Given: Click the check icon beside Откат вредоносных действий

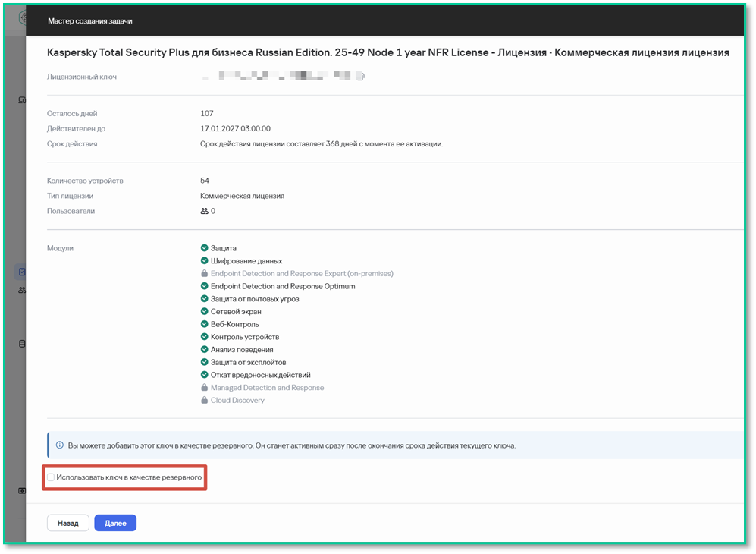Looking at the screenshot, I should pyautogui.click(x=205, y=375).
